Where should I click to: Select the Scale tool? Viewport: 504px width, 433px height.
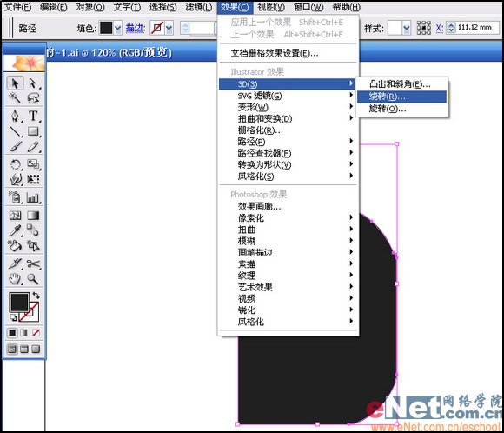33,164
